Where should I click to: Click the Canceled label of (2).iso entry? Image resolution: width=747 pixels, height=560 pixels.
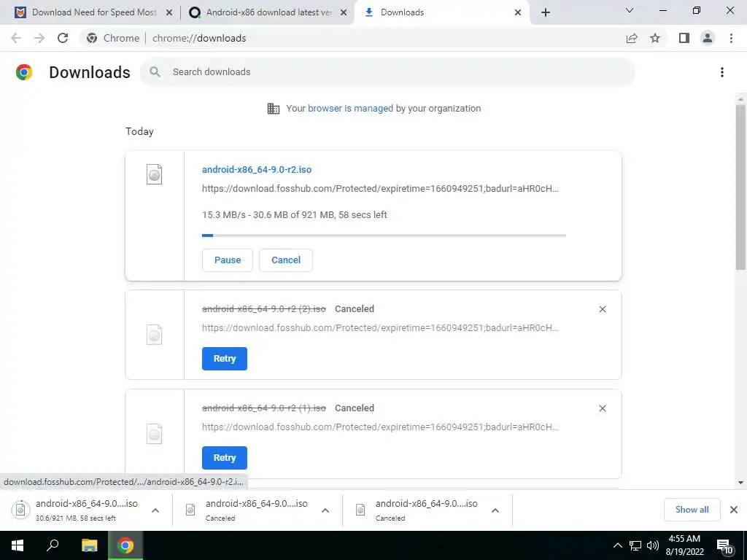click(x=355, y=309)
